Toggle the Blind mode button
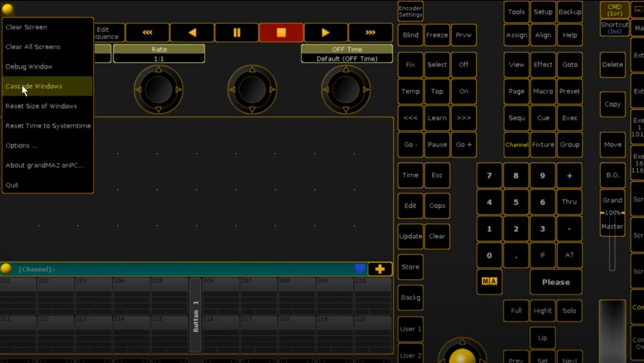 tap(410, 35)
